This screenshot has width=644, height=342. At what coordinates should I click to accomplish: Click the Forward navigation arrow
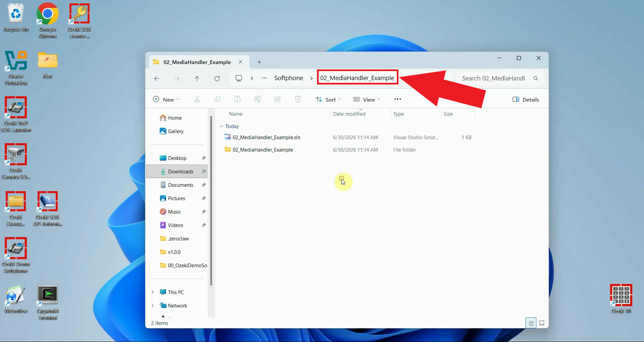click(x=177, y=78)
